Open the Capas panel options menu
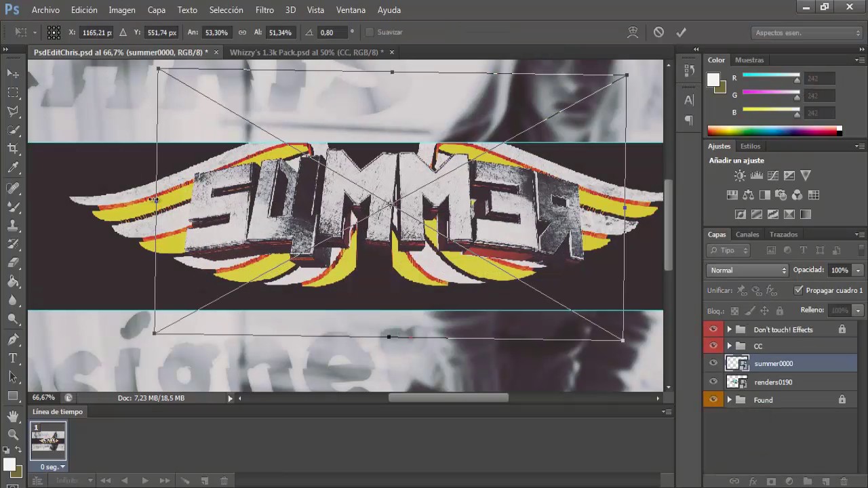The height and width of the screenshot is (488, 868). click(859, 235)
